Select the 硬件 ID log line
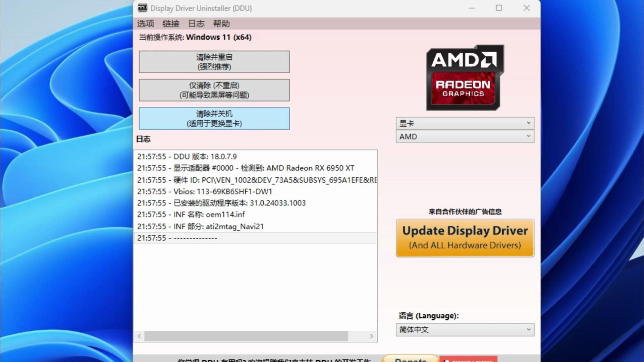Viewport: 644px width, 362px height. pos(255,180)
